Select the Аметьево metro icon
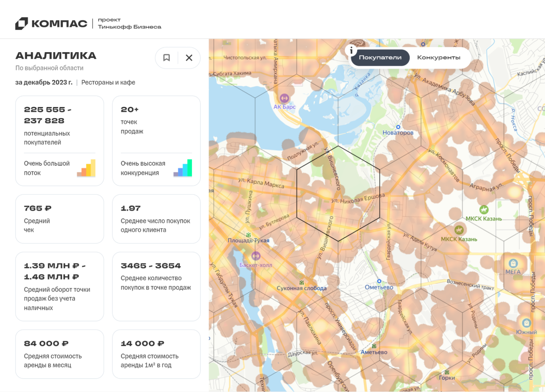This screenshot has width=545, height=392. point(374,346)
